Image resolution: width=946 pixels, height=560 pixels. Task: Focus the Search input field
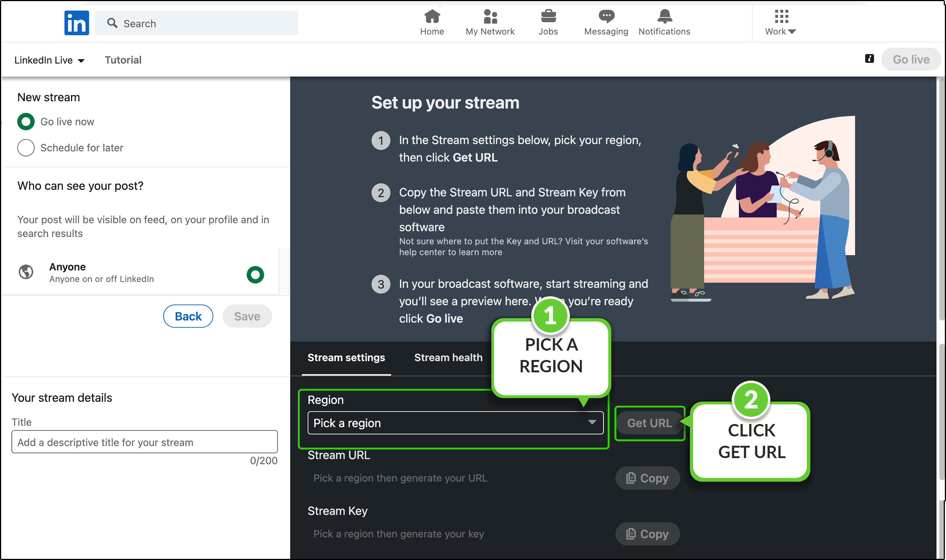pyautogui.click(x=197, y=23)
